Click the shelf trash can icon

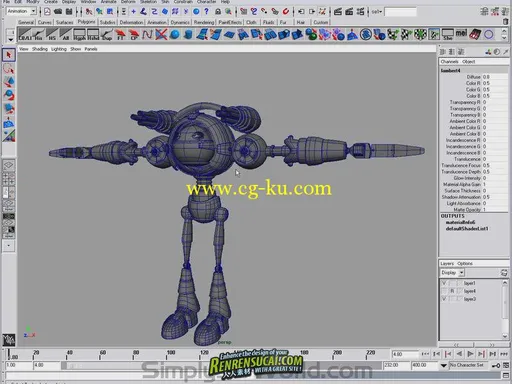tap(506, 22)
